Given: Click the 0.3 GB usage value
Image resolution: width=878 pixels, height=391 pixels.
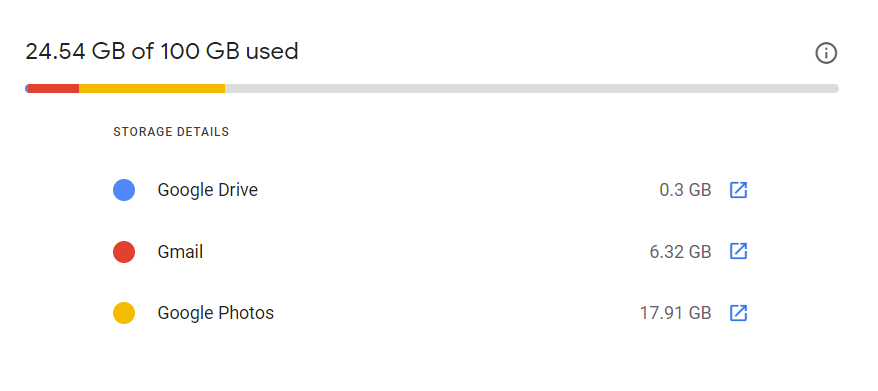Looking at the screenshot, I should [x=685, y=190].
